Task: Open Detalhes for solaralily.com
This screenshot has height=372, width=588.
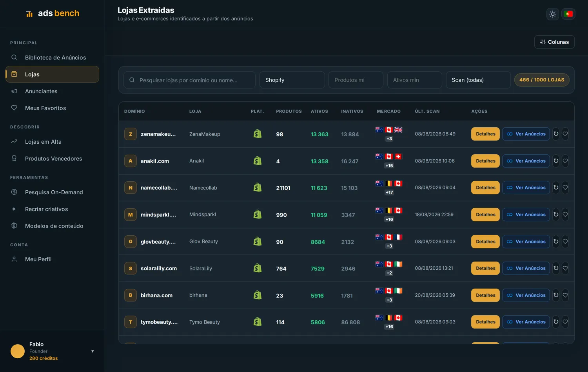Action: tap(485, 268)
